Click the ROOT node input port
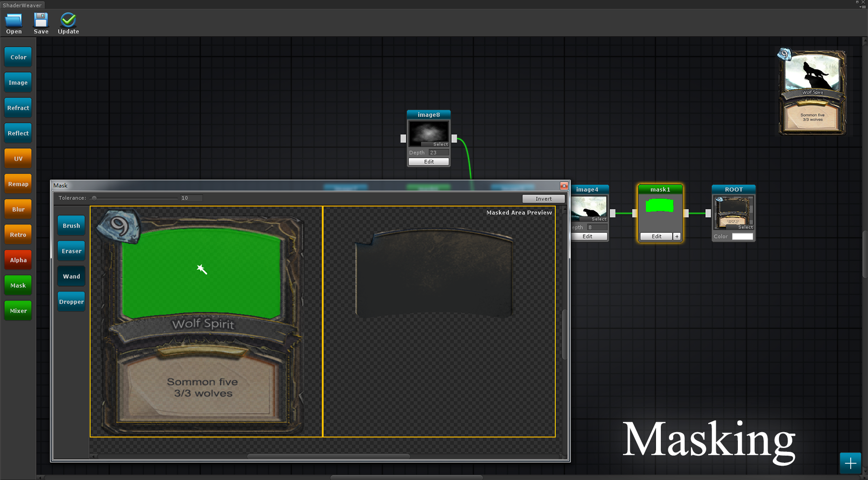868x480 pixels. [x=708, y=213]
